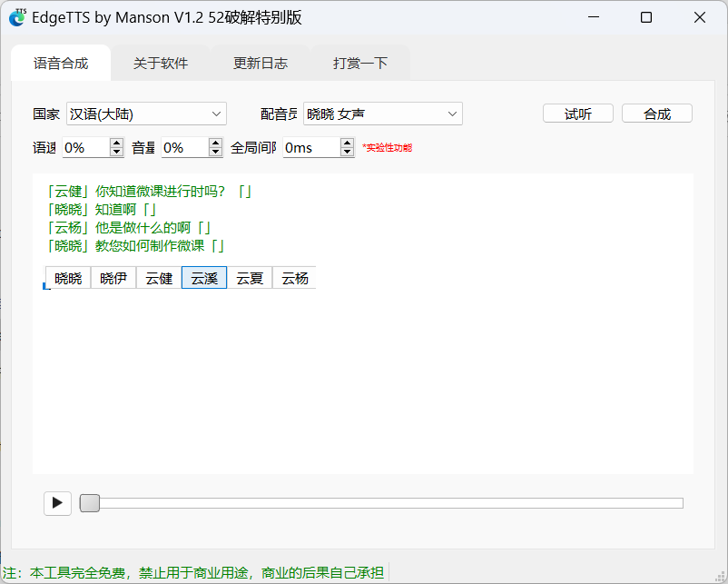Click the status bar free-use notice
The height and width of the screenshot is (584, 728).
point(193,573)
